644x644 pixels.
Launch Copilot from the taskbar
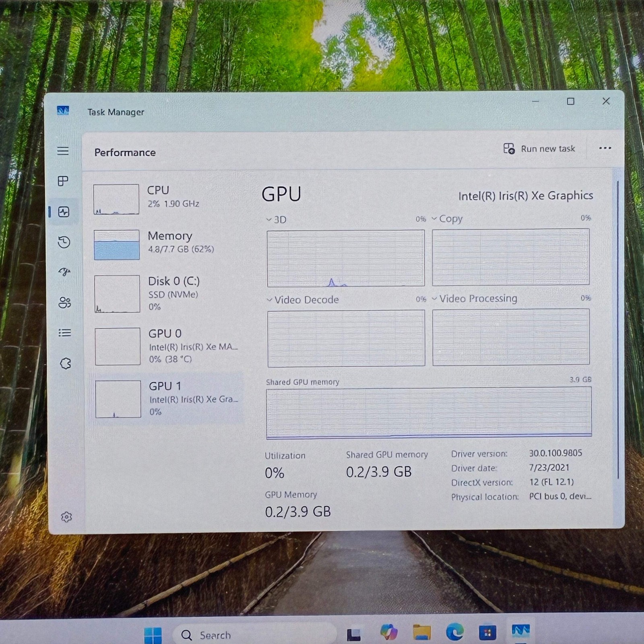[388, 632]
